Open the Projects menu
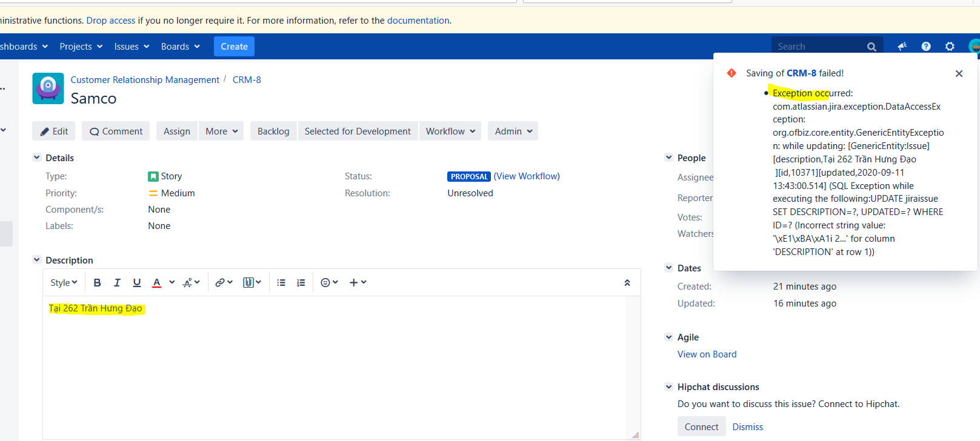 coord(81,47)
